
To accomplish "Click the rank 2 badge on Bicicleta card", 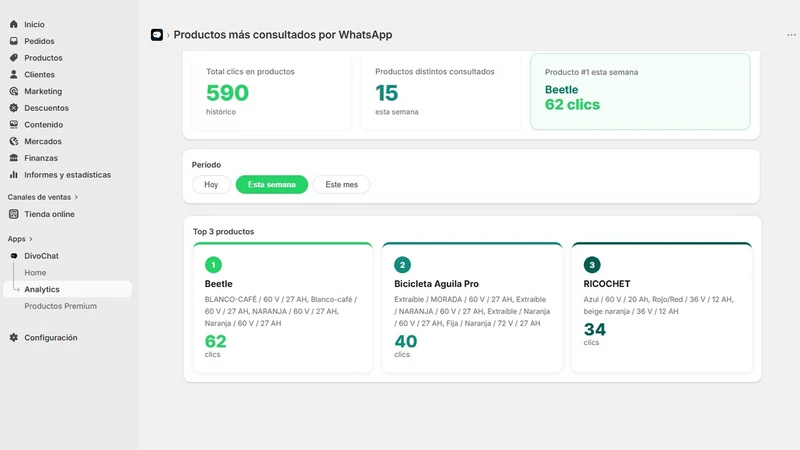I will (x=403, y=265).
